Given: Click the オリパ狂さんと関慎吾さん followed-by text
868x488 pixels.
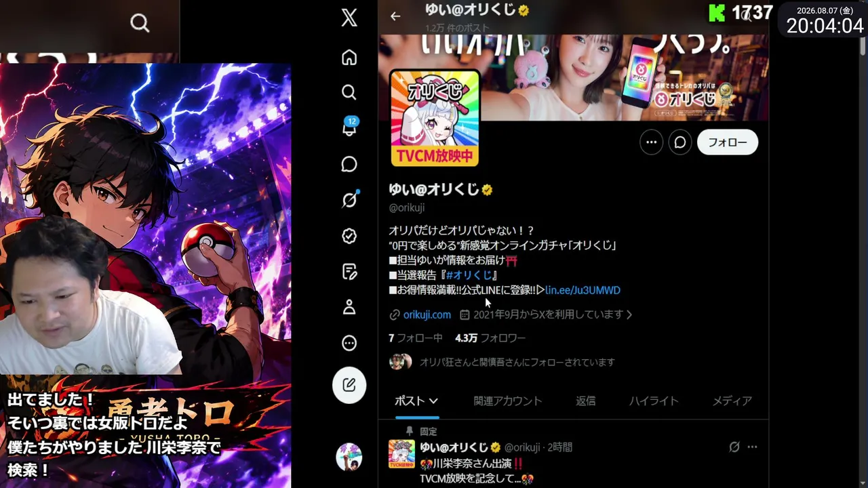Looking at the screenshot, I should point(517,363).
